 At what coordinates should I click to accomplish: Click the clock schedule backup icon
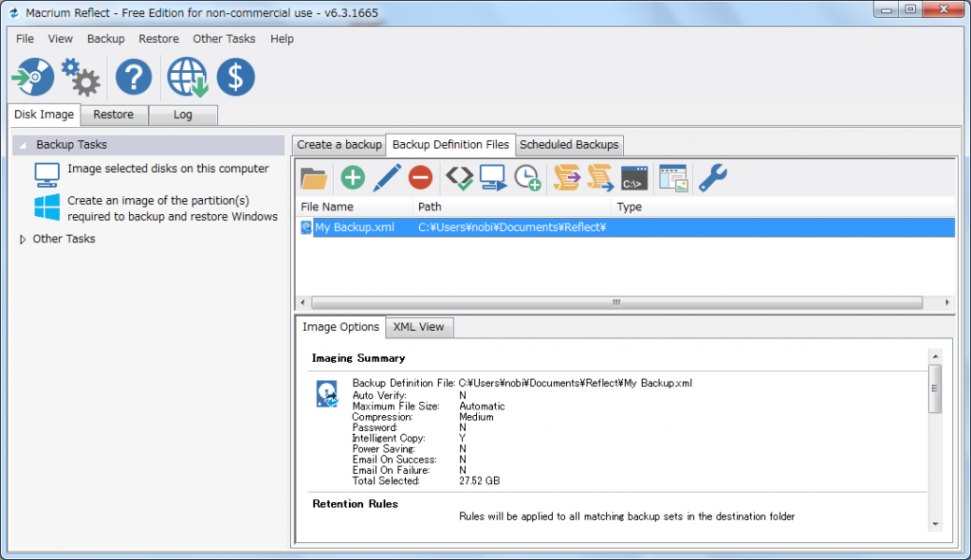[x=527, y=177]
